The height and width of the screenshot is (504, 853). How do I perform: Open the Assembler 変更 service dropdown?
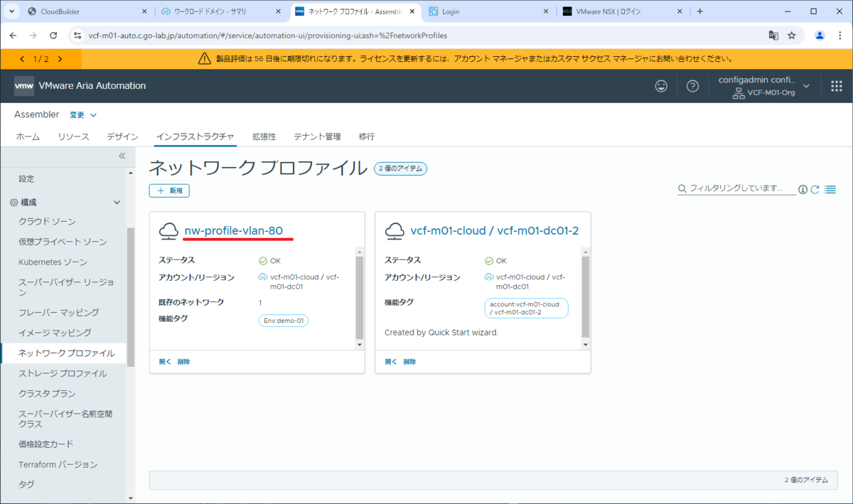point(83,114)
